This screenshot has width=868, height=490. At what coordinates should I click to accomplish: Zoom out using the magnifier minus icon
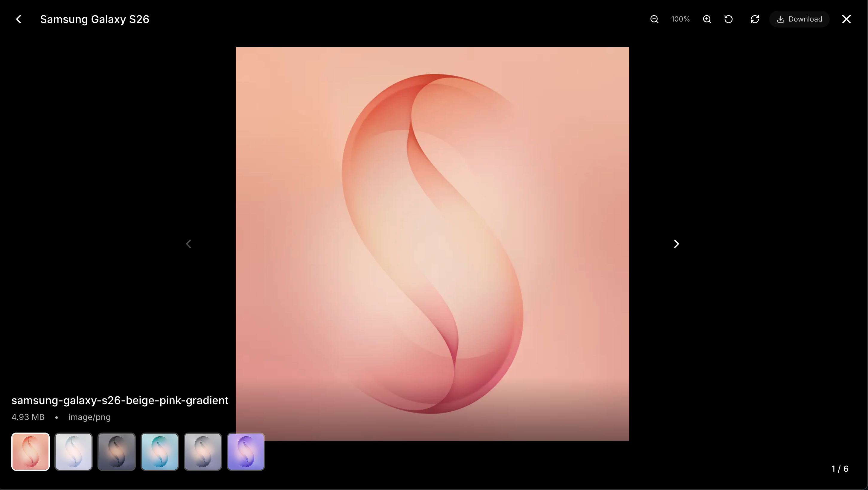(654, 19)
